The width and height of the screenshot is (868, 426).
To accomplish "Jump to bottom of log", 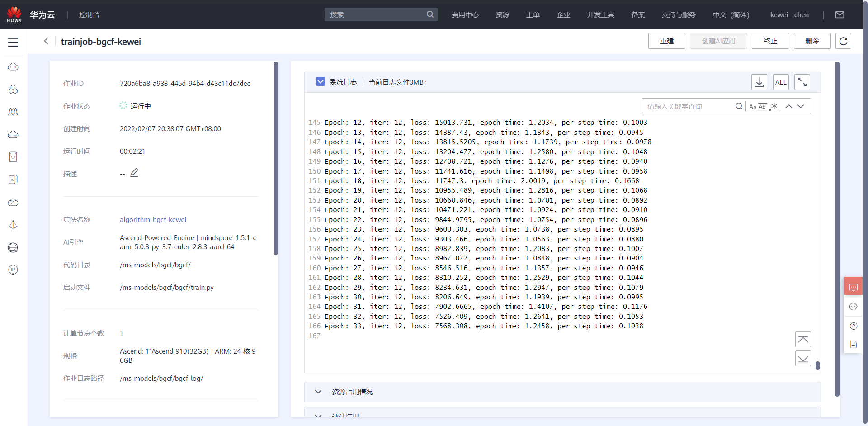I will point(803,359).
